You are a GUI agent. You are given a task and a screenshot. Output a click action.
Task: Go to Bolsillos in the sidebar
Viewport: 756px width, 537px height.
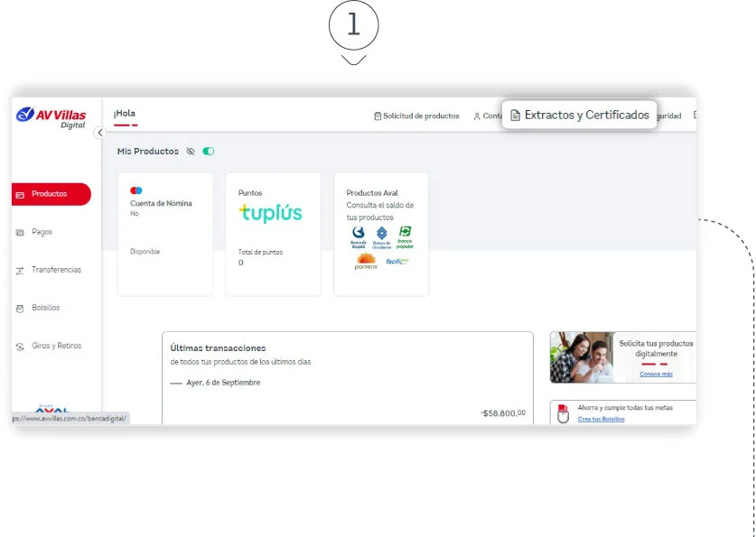click(x=45, y=308)
